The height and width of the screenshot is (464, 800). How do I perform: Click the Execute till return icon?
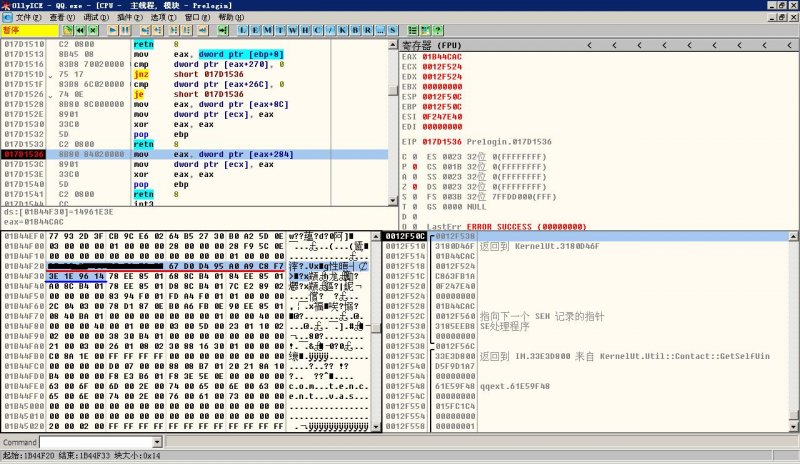pyautogui.click(x=203, y=30)
